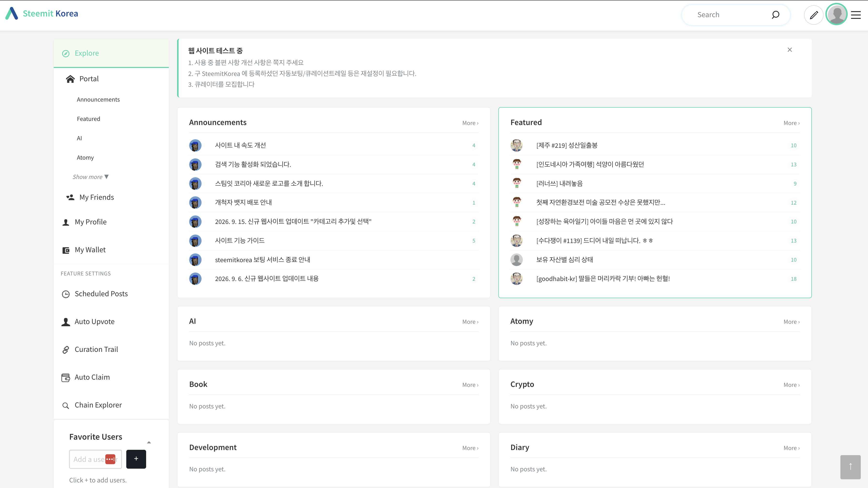
Task: Open the write post pencil icon
Action: coord(814,15)
